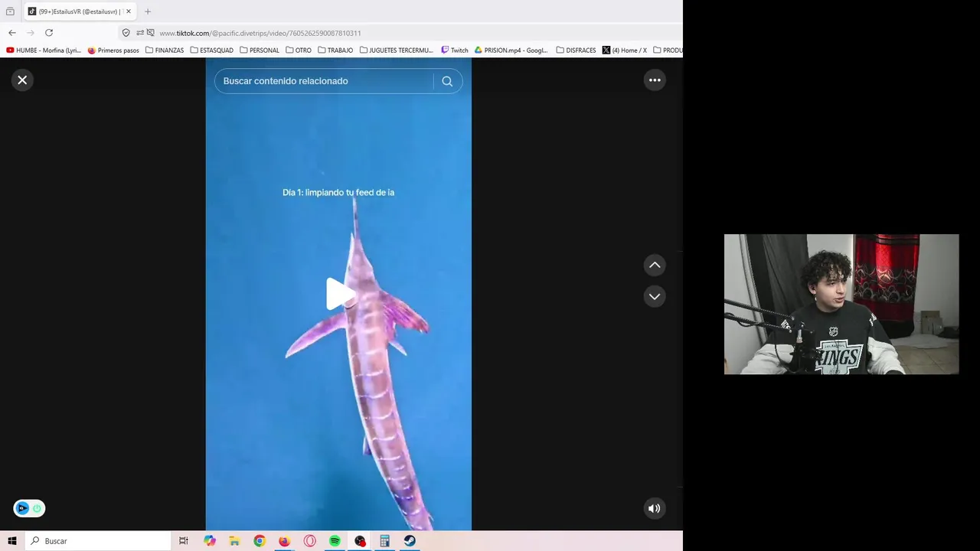Launch Copilot from the taskbar
The height and width of the screenshot is (551, 980).
(210, 541)
